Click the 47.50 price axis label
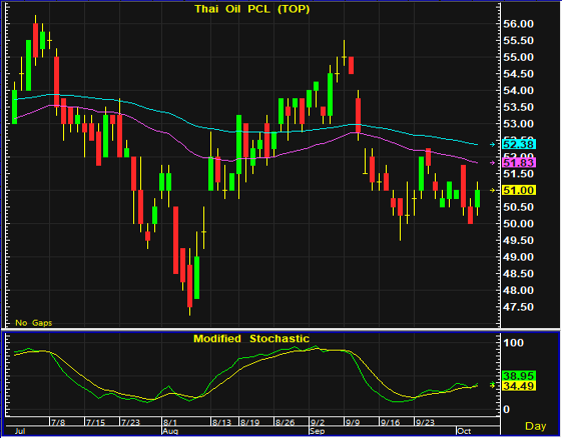Image resolution: width=562 pixels, height=438 pixels. [518, 307]
